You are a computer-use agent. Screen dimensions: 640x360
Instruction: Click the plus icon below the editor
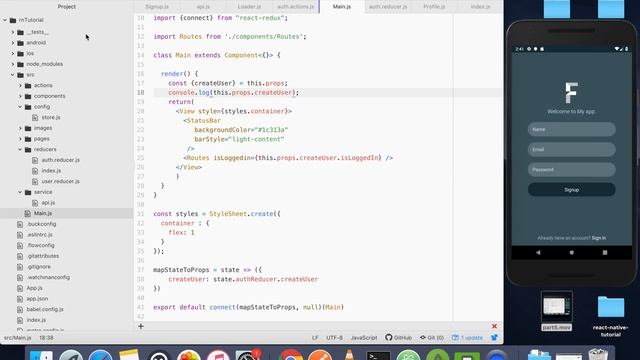(x=141, y=326)
